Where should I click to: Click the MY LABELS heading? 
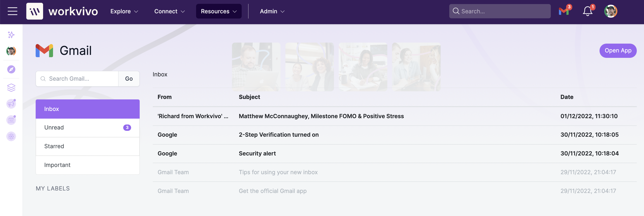(53, 188)
